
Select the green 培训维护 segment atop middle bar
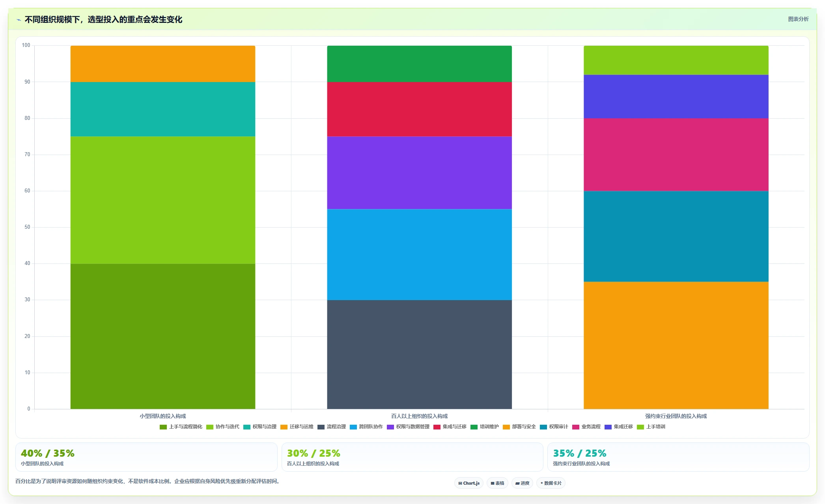pos(420,64)
